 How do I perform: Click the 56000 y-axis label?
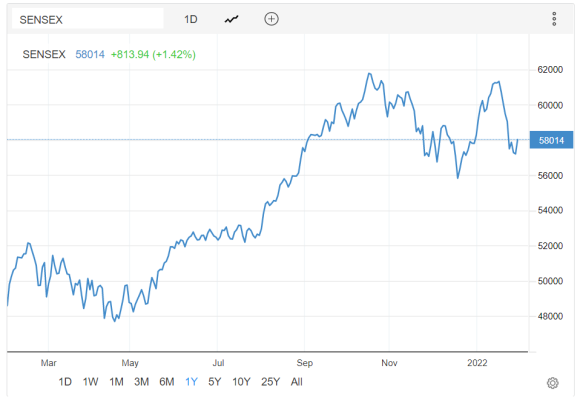click(550, 176)
